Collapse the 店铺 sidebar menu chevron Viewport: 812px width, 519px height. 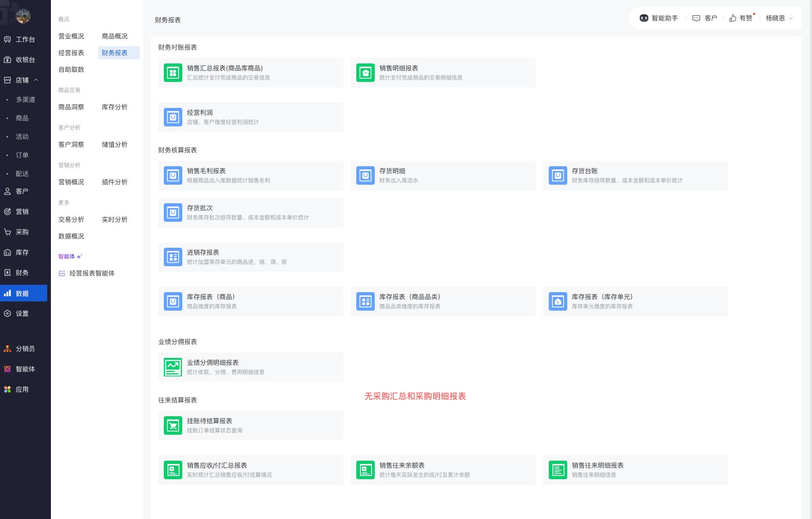point(36,80)
